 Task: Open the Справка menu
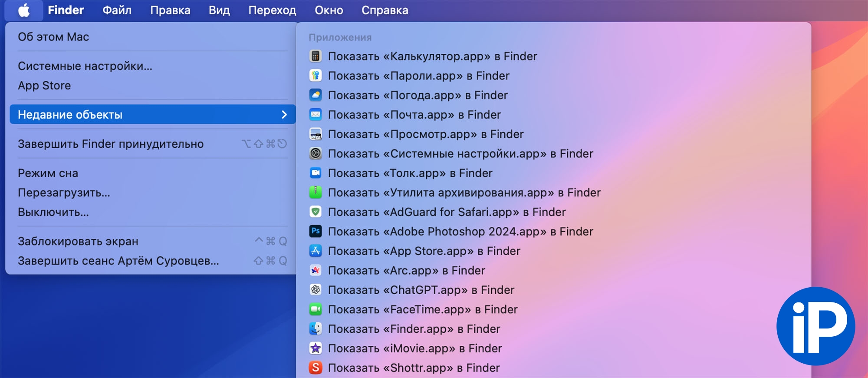coord(385,10)
